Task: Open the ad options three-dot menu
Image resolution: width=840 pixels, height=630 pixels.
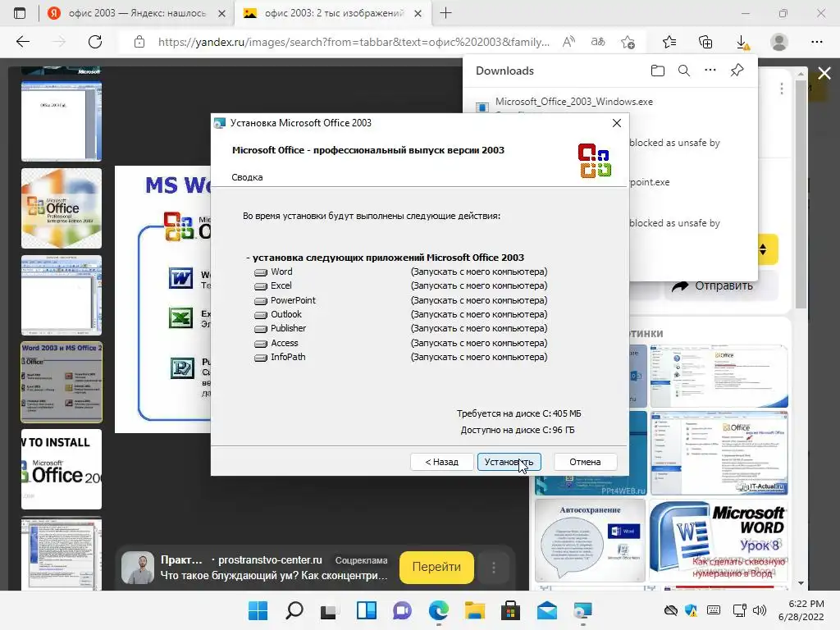Action: point(493,568)
